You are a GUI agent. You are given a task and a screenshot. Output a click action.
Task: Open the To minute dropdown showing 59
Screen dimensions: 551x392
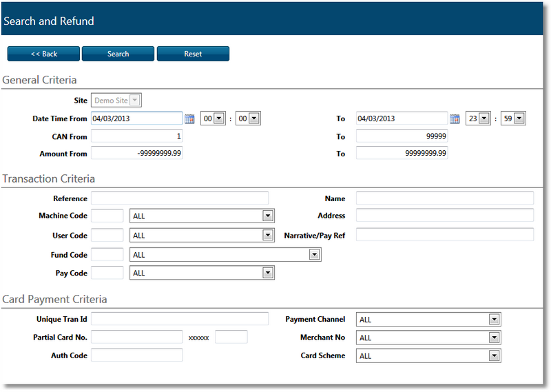tap(513, 118)
